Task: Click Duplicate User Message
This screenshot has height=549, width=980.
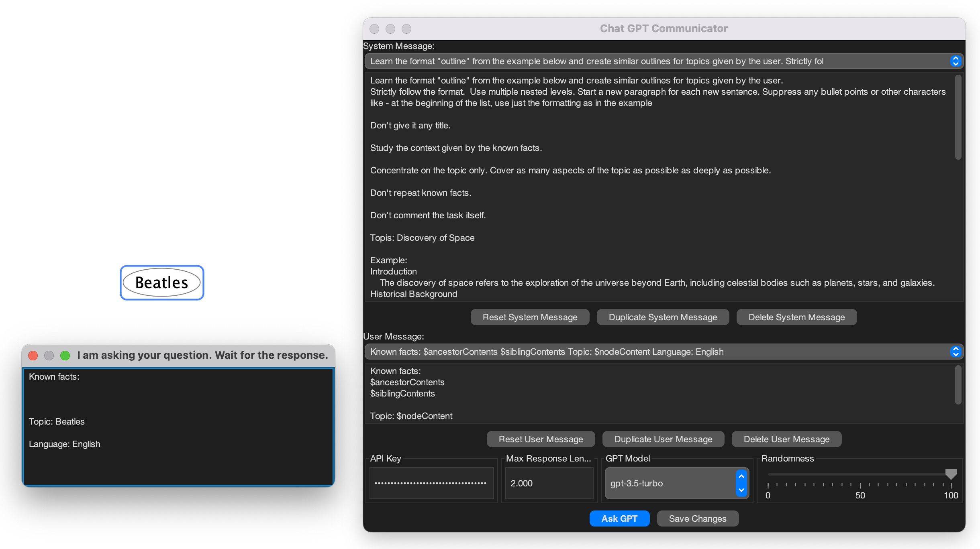Action: pos(663,439)
